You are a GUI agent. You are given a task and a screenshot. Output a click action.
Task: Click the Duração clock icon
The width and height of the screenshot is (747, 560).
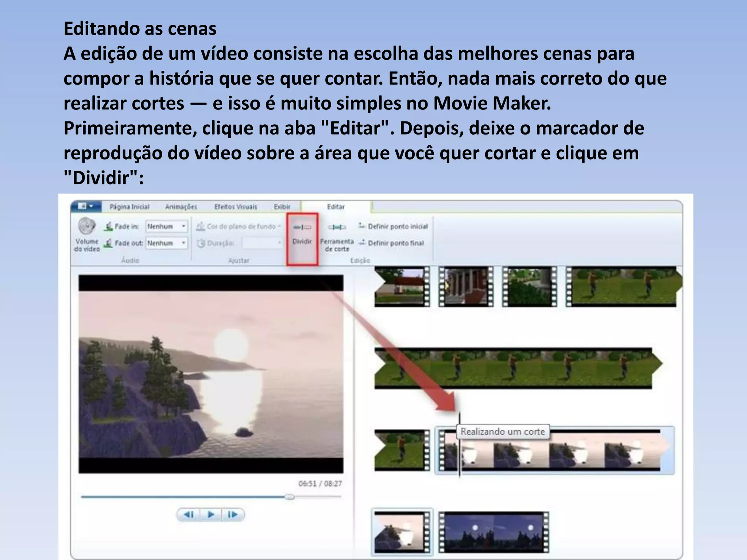[x=201, y=243]
